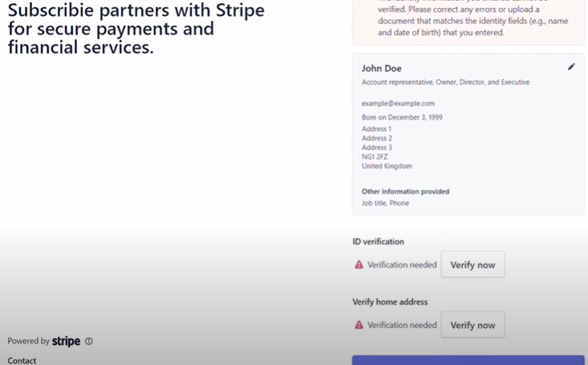Select the John Doe name heading

point(382,68)
